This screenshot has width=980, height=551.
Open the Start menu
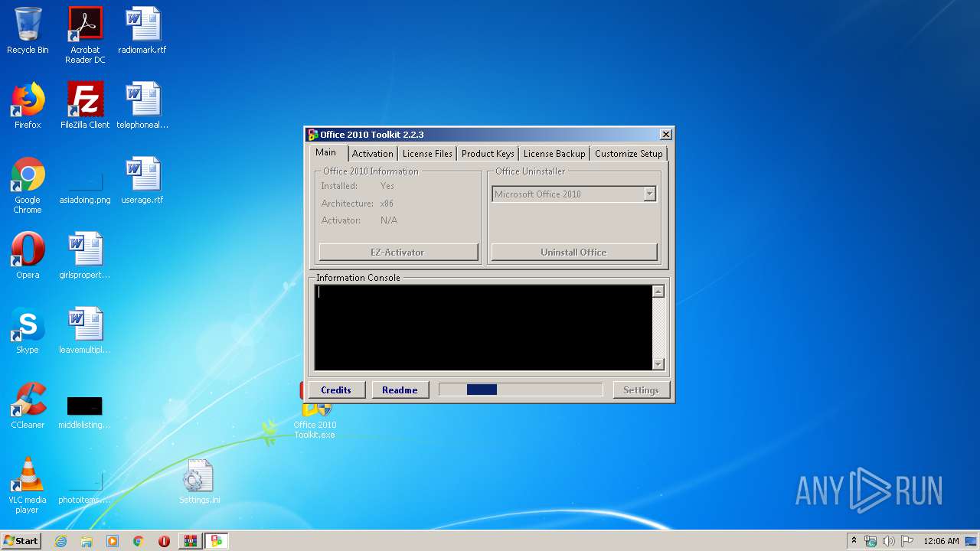click(21, 541)
